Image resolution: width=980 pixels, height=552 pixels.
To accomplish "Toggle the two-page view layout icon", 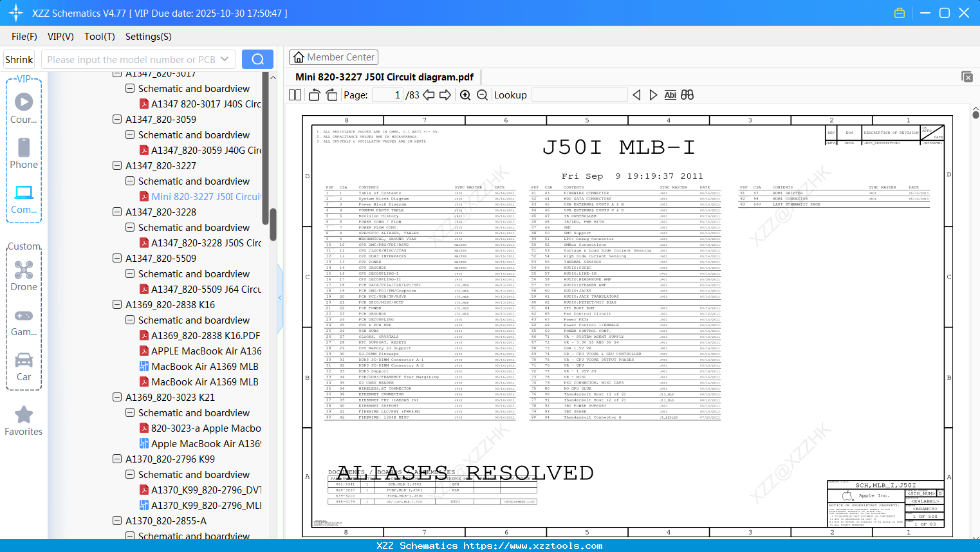I will pyautogui.click(x=295, y=95).
